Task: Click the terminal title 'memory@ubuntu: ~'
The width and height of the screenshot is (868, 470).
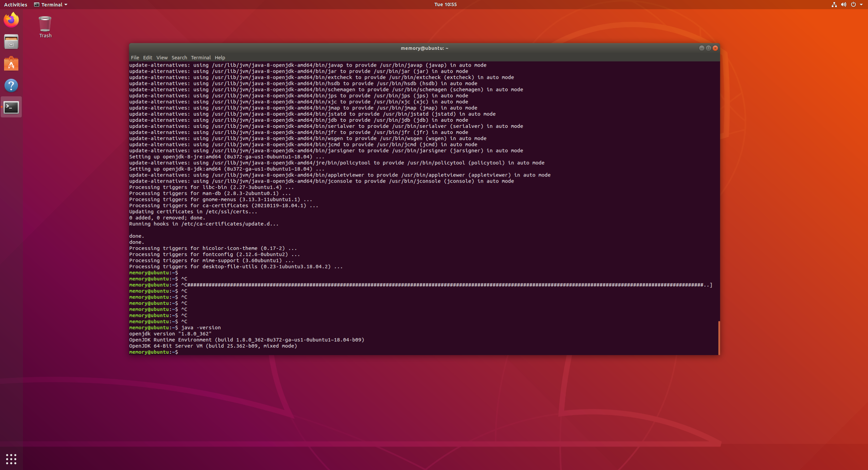Action: (x=424, y=48)
